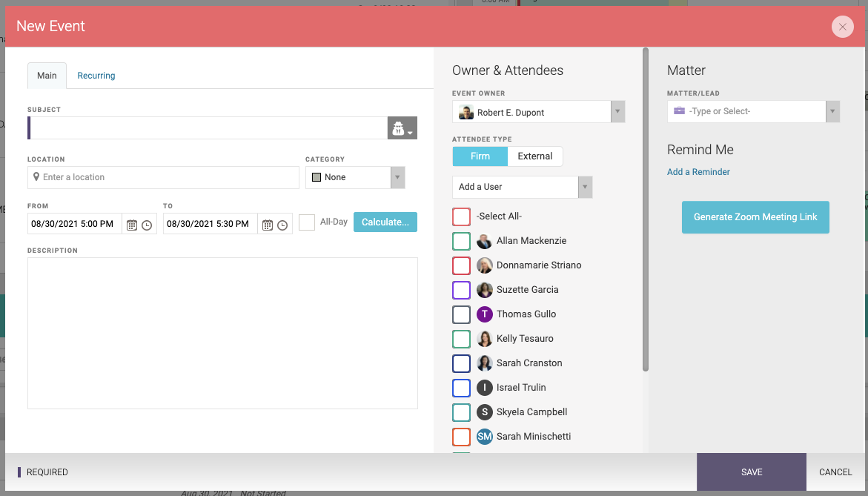Click Kelly Tesauro's avatar photo

[484, 338]
